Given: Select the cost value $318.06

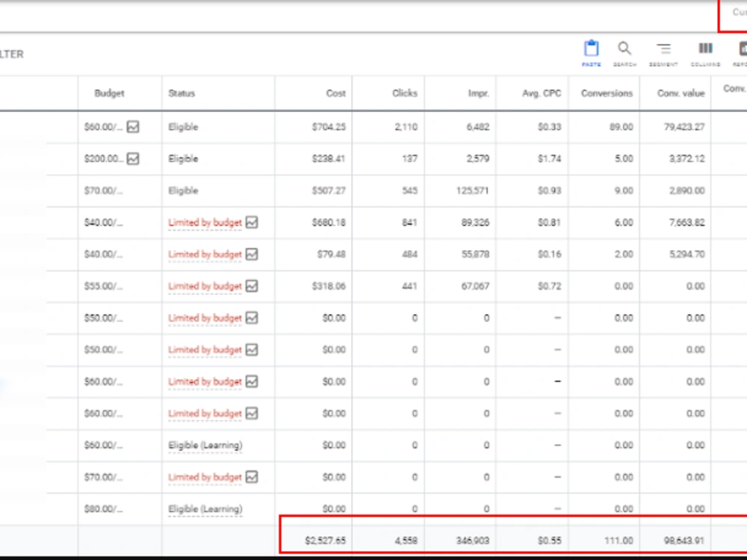Looking at the screenshot, I should click(329, 286).
